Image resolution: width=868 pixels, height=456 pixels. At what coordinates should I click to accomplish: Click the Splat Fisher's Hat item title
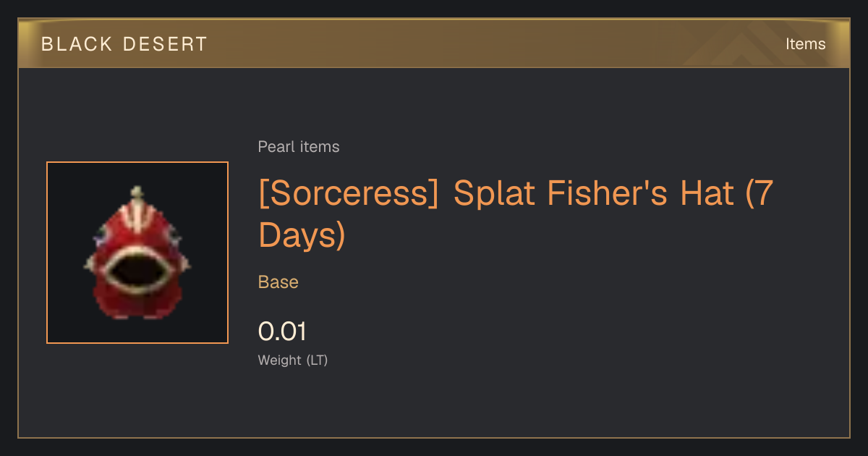pos(516,214)
